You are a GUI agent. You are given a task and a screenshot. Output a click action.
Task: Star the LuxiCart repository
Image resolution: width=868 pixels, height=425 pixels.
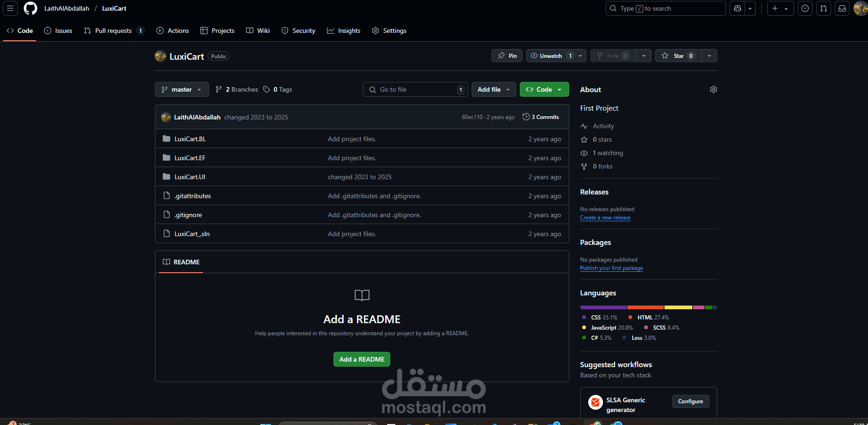678,56
